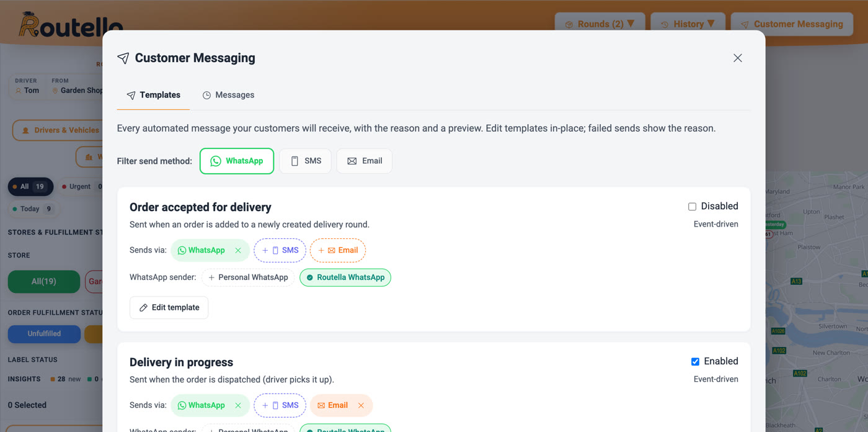Click the paper plane icon in dialog title
The height and width of the screenshot is (432, 868).
(123, 58)
